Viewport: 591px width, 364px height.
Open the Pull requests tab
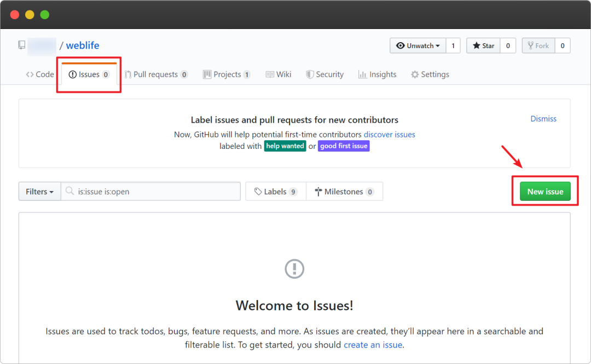tap(156, 74)
